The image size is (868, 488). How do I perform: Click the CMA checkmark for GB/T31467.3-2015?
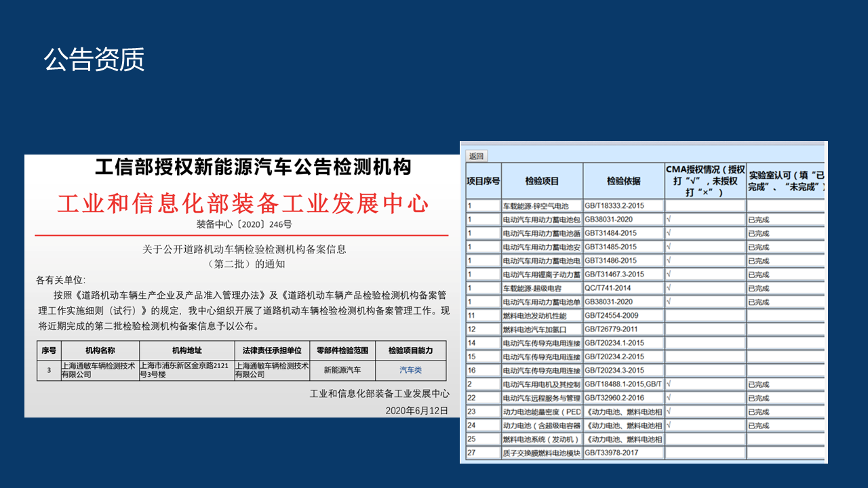click(669, 274)
